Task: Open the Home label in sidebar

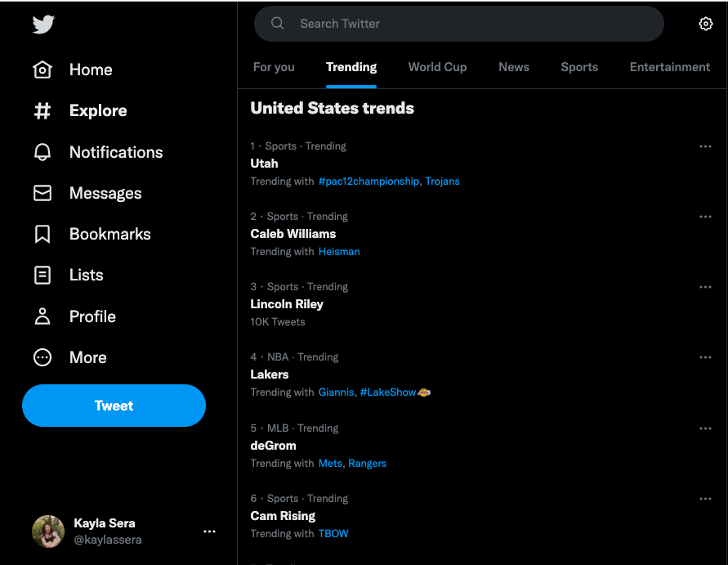Action: tap(91, 70)
